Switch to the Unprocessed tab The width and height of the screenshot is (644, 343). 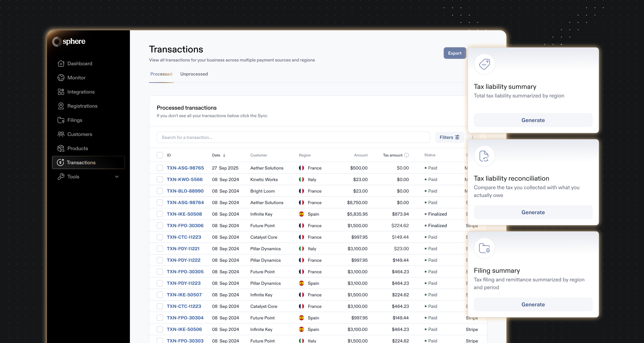(x=194, y=74)
